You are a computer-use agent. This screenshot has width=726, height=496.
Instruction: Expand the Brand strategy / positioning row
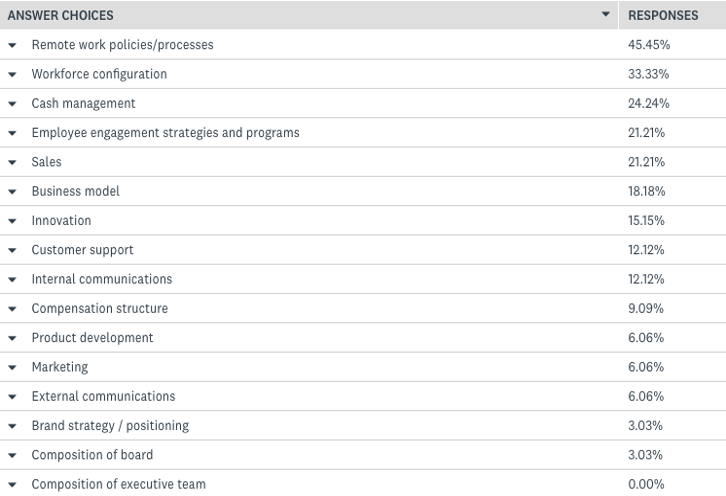tap(12, 426)
